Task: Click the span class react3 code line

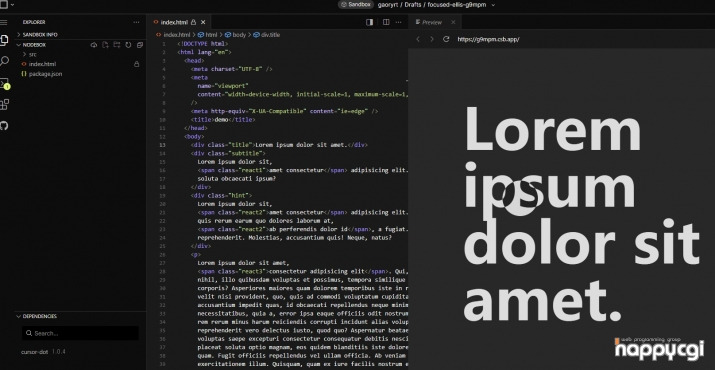Action: coord(302,271)
